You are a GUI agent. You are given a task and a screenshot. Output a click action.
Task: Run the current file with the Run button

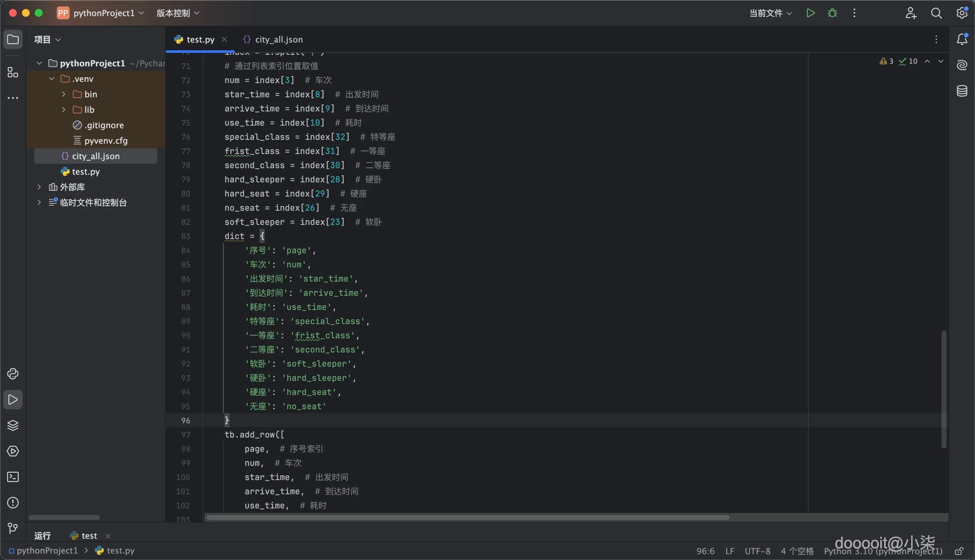click(x=810, y=13)
